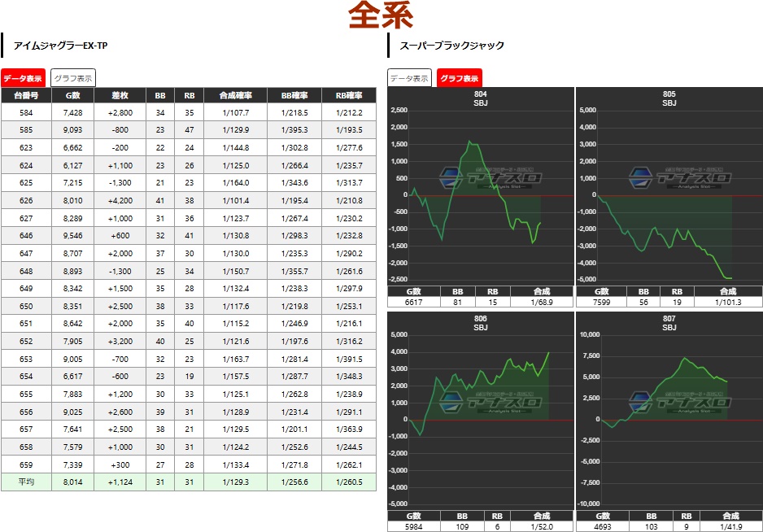This screenshot has height=532, width=763.
Task: Switch to データ表示 tab for スーパーブラックジャック
Action: [409, 78]
